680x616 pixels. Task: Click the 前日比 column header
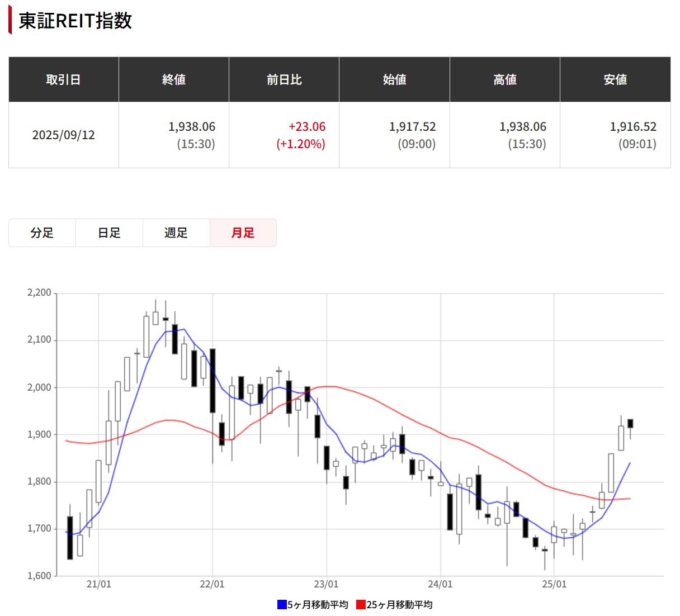tap(284, 79)
